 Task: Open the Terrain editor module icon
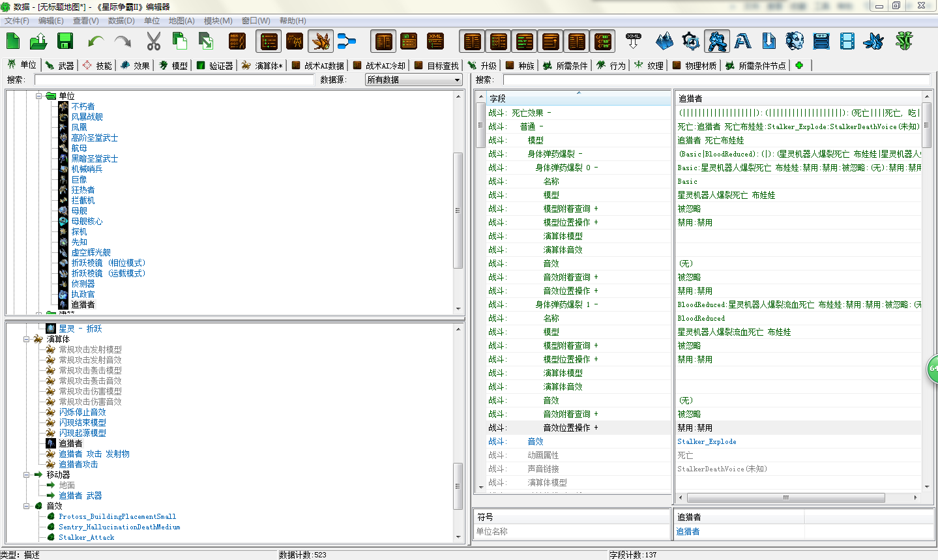click(x=664, y=42)
